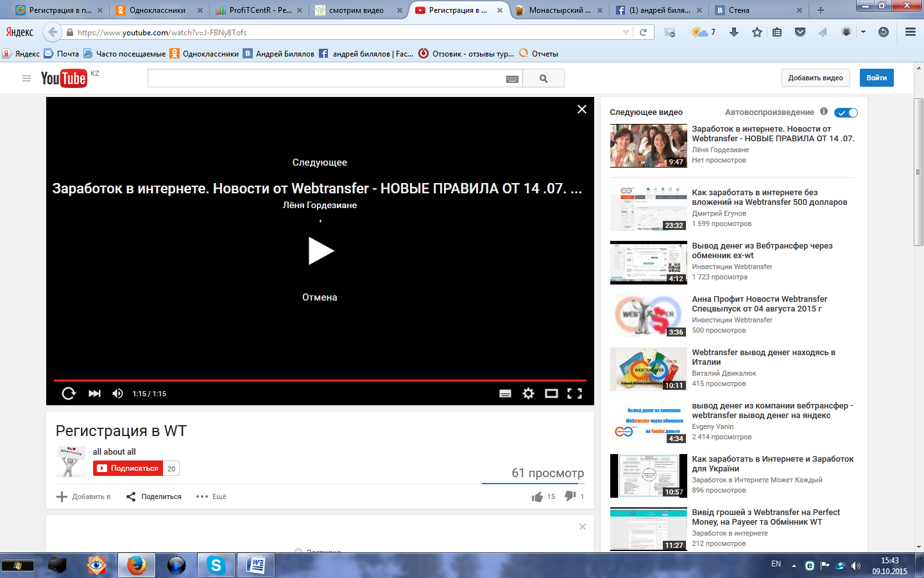Switch to Монастырский browser tab
Viewport: 924px width, 578px height.
pos(560,10)
